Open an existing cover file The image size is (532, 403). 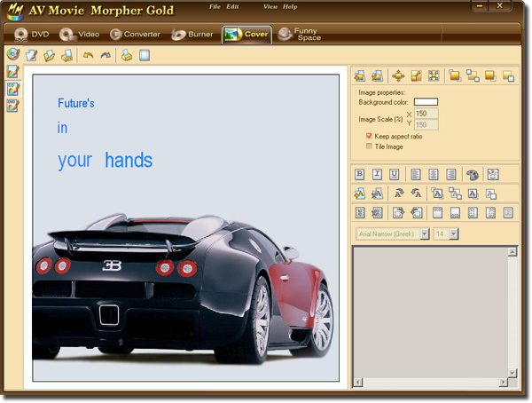pyautogui.click(x=49, y=55)
